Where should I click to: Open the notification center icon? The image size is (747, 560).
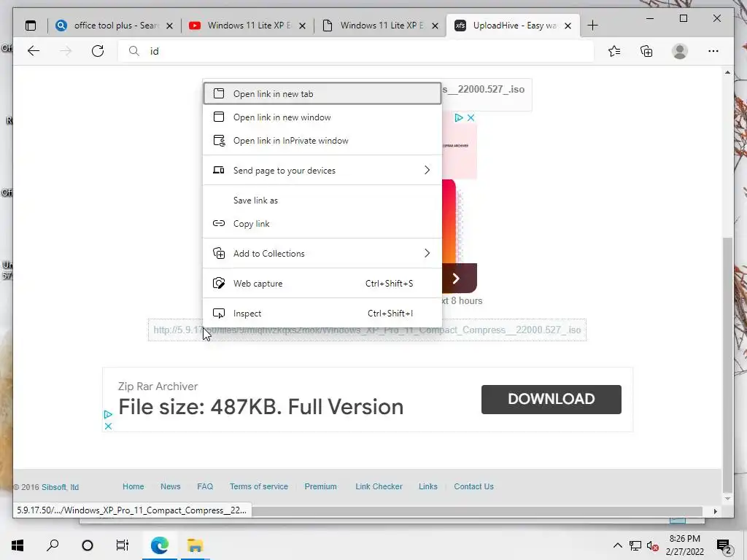coord(724,545)
